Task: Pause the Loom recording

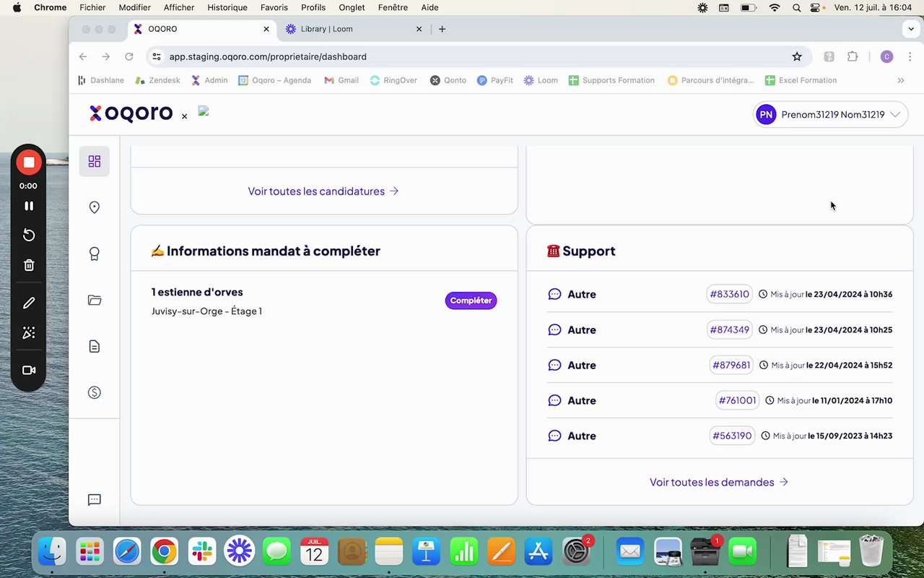Action: (29, 206)
